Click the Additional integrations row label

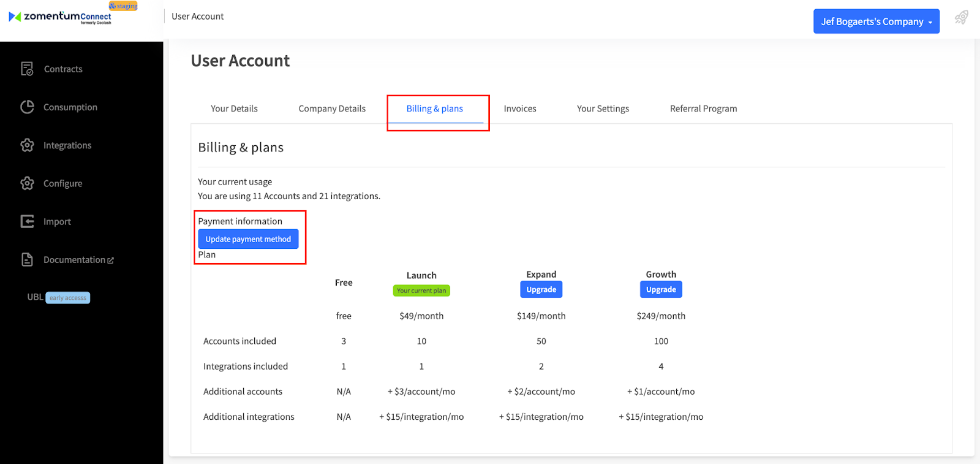tap(249, 416)
